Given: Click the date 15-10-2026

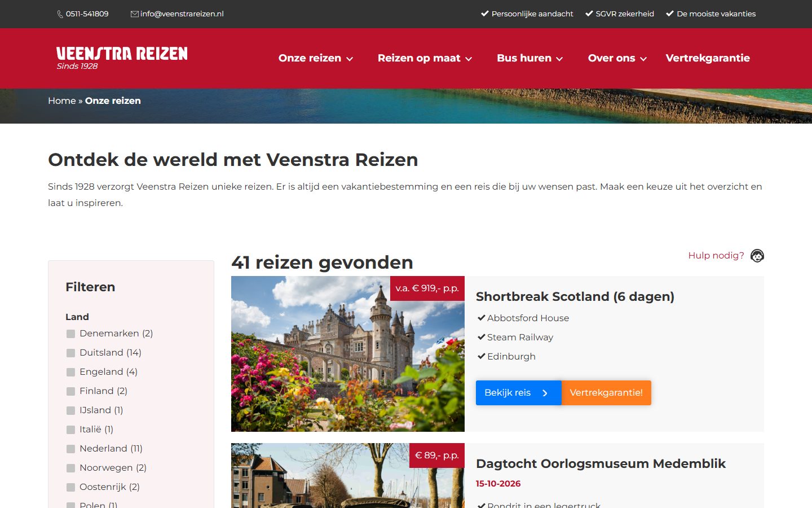Looking at the screenshot, I should point(498,484).
